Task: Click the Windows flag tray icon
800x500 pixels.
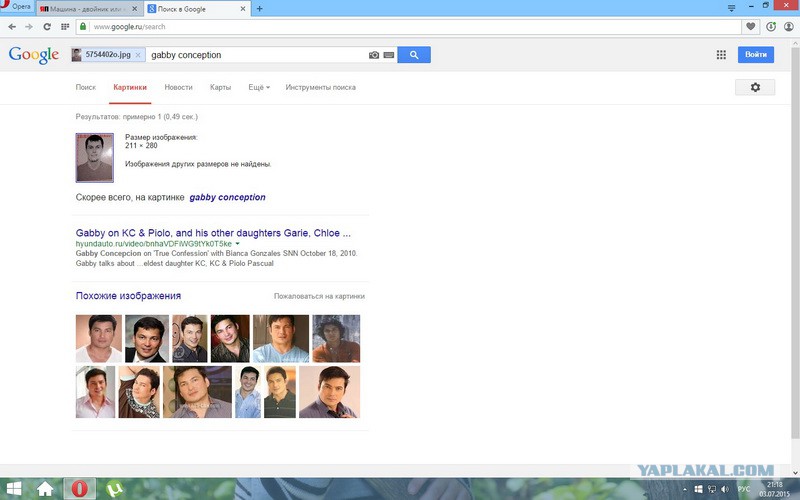Action: pos(699,489)
